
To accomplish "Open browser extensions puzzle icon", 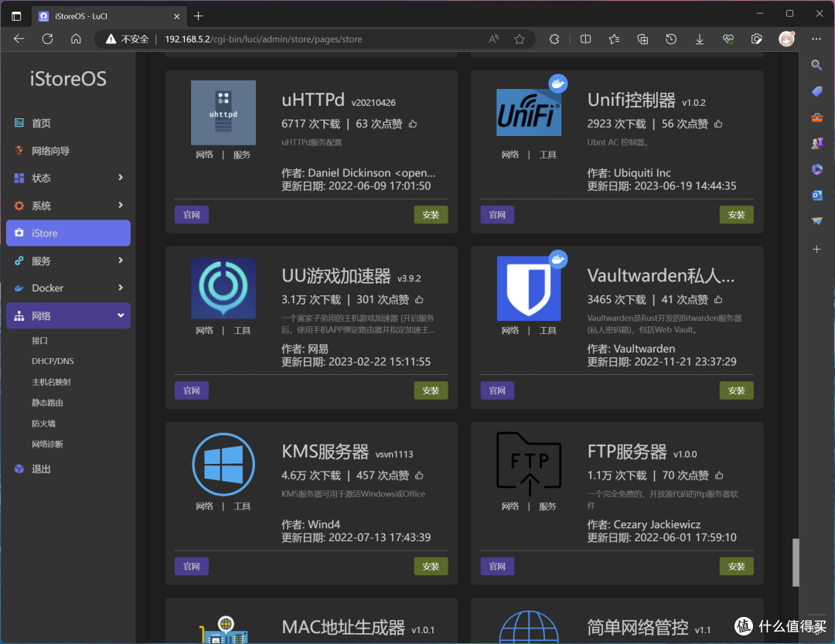I will click(x=554, y=39).
